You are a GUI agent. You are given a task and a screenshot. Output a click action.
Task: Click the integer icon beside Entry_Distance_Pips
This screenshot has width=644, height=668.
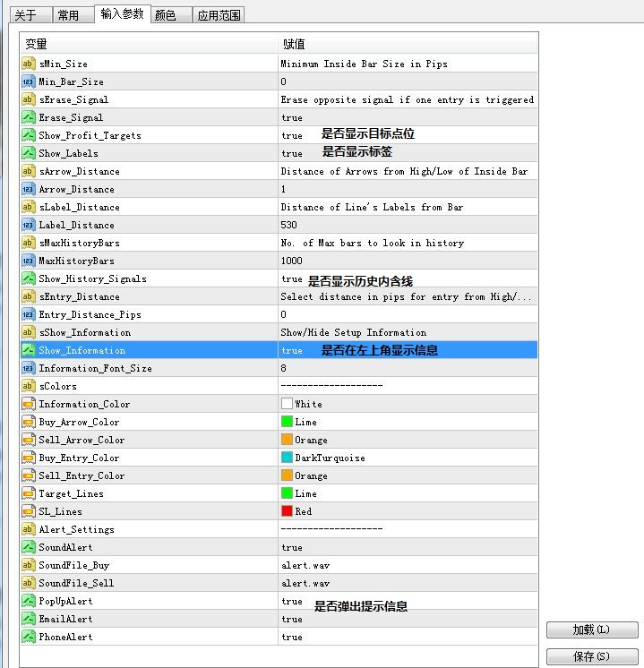coord(28,314)
